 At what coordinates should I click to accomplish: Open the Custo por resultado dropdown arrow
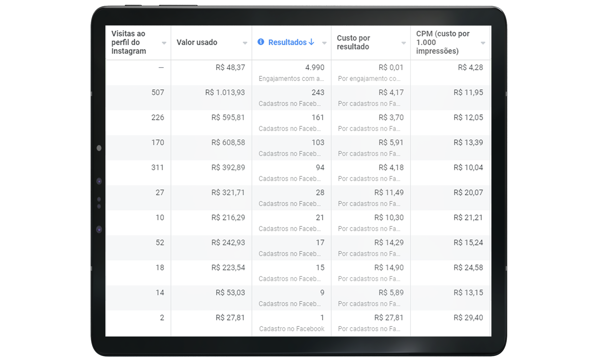(404, 43)
